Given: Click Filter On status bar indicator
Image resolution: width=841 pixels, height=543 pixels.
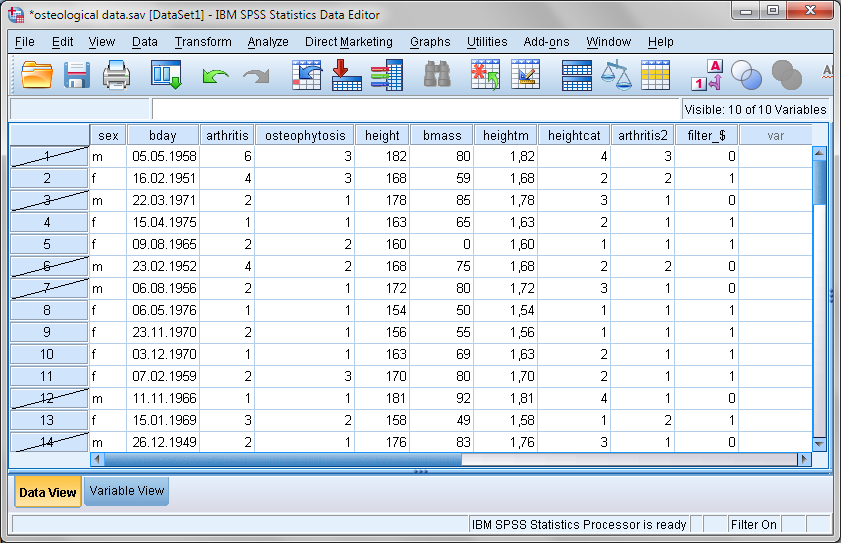Looking at the screenshot, I should [x=754, y=524].
